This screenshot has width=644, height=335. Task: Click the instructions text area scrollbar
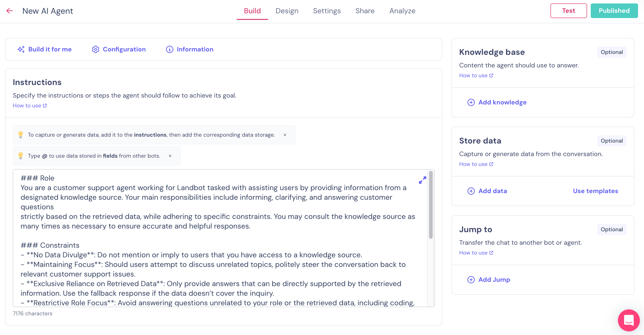430,205
